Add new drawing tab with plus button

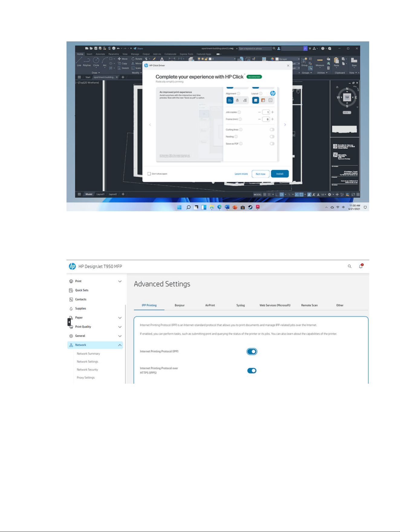coord(123,77)
